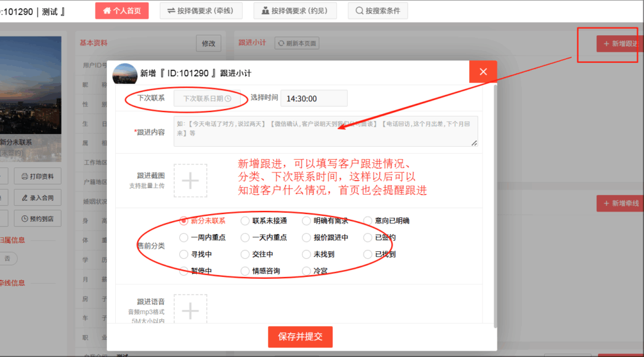Upload a 跟进截图 with the plus box
The width and height of the screenshot is (644, 357).
(x=191, y=181)
